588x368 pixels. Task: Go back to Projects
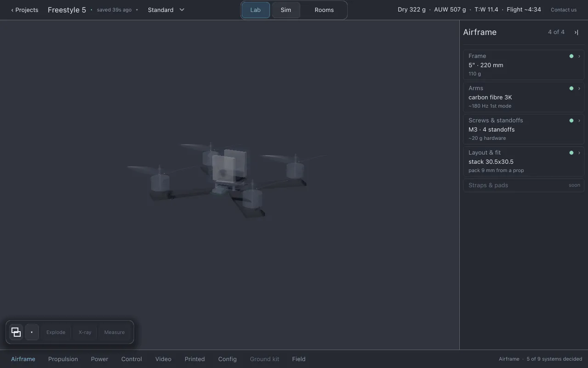point(25,10)
